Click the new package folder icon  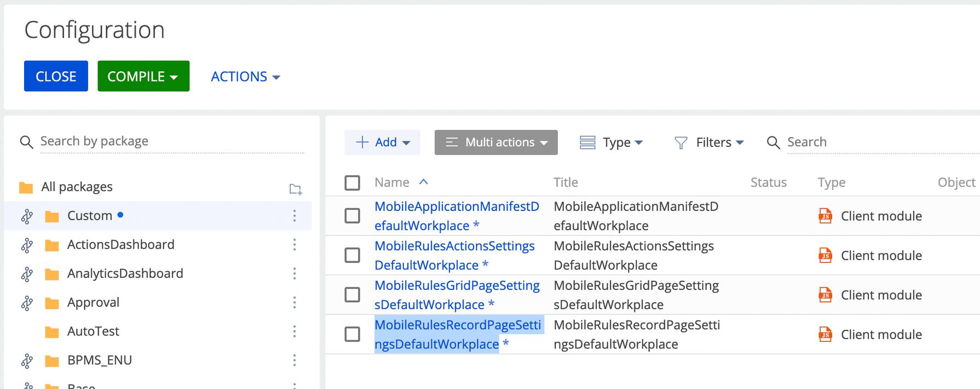(x=296, y=189)
